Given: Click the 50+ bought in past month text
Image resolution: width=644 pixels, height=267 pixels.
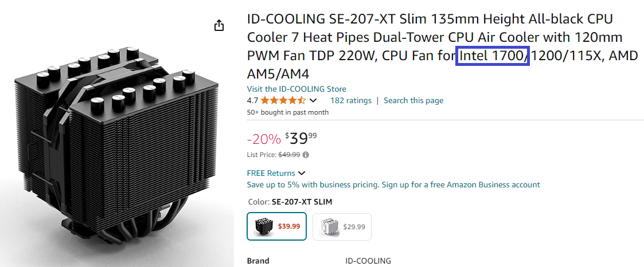Looking at the screenshot, I should tap(288, 112).
